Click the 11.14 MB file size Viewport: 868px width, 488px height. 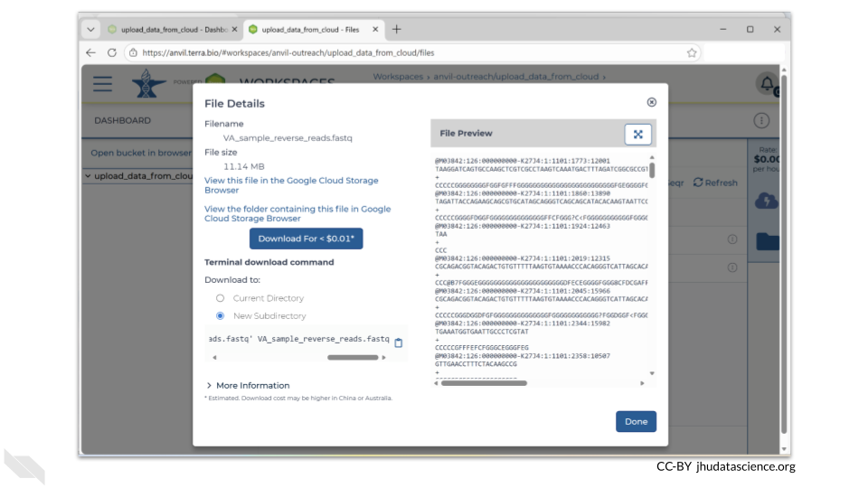(243, 166)
